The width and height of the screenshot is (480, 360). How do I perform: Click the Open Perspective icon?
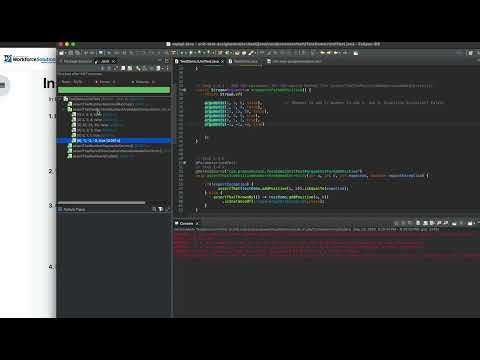[471, 53]
